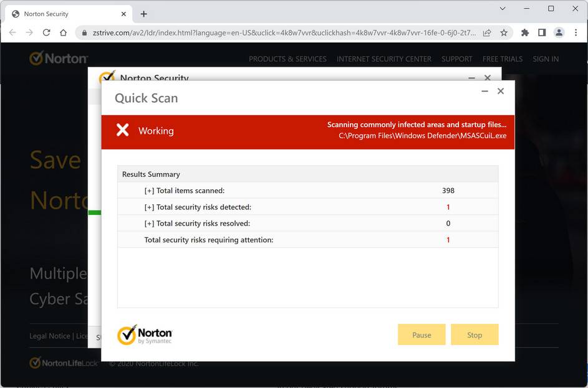Share this page via share icon
The image size is (588, 388).
[x=487, y=32]
